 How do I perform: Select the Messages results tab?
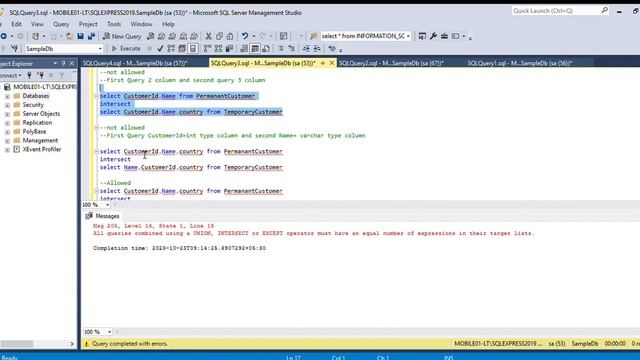[103, 216]
